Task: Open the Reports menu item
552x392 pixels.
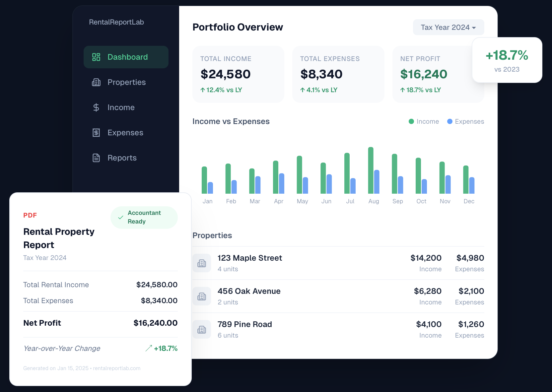Action: pyautogui.click(x=122, y=158)
